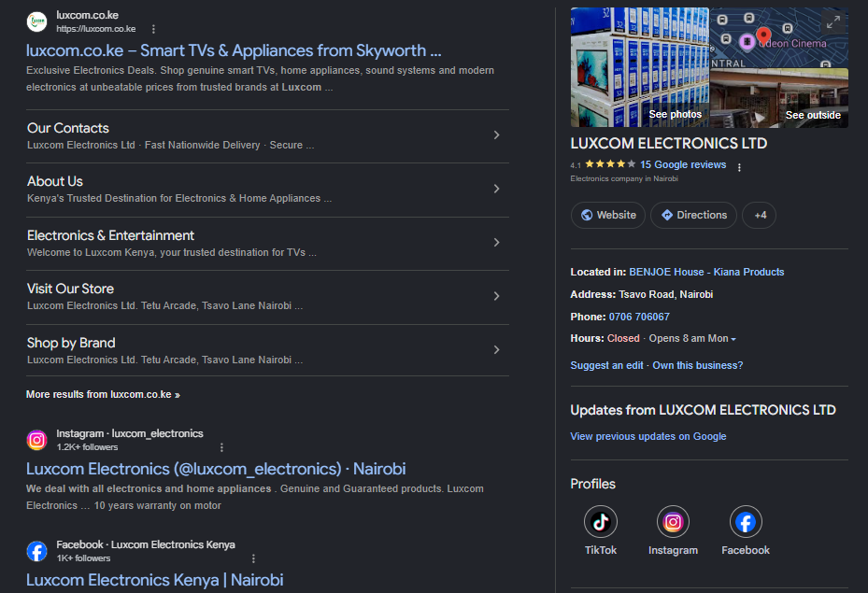The height and width of the screenshot is (593, 868).
Task: Click More results from luxcom.co.ke
Action: point(103,394)
